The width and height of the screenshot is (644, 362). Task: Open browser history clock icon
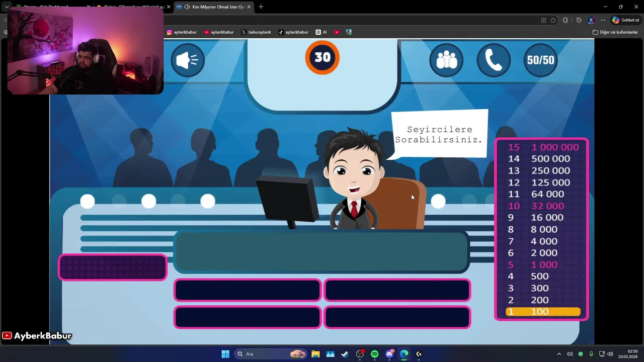(x=579, y=20)
